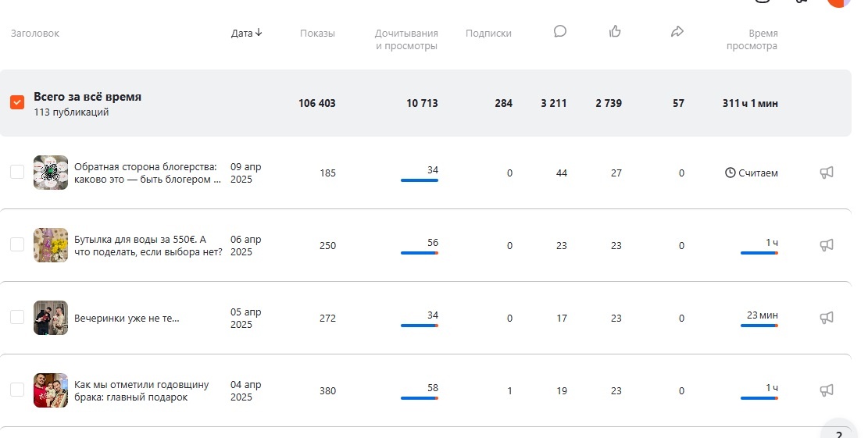The height and width of the screenshot is (438, 868).
Task: Click the clock icon next to Считаем
Action: click(730, 173)
